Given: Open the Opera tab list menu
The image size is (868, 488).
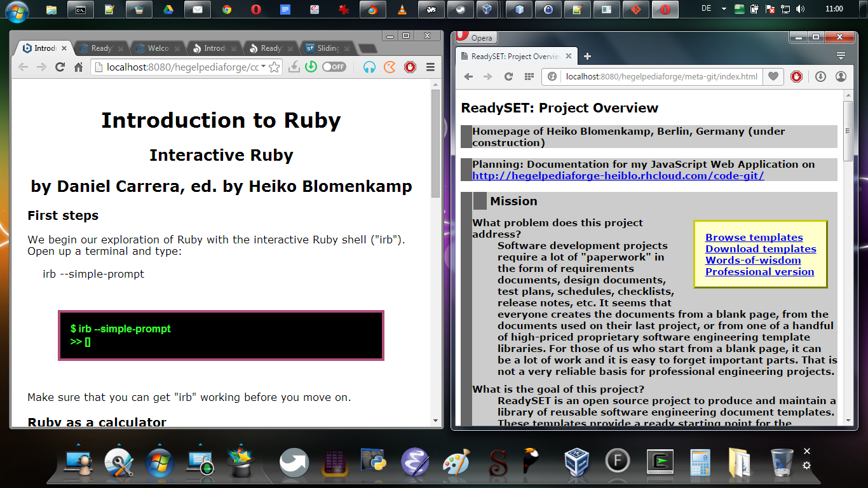Looking at the screenshot, I should pos(841,56).
